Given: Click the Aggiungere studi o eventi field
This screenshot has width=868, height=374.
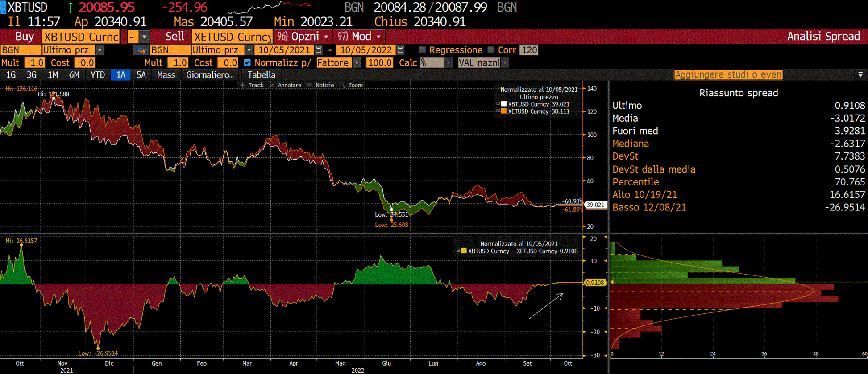Looking at the screenshot, I should coord(728,75).
